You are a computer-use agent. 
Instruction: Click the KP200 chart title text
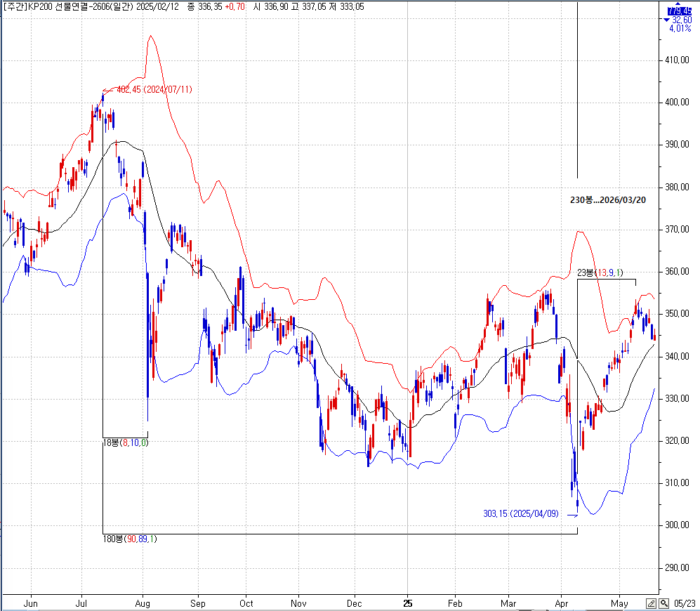[x=58, y=6]
